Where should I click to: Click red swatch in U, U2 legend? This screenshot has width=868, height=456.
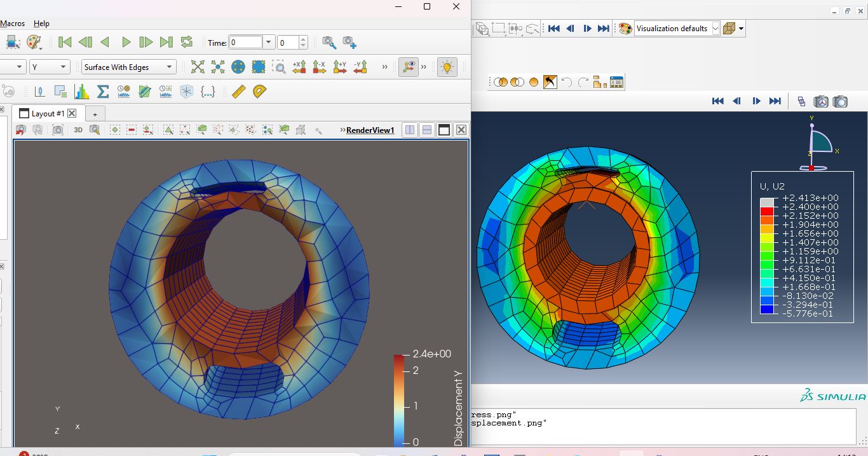[x=766, y=211]
